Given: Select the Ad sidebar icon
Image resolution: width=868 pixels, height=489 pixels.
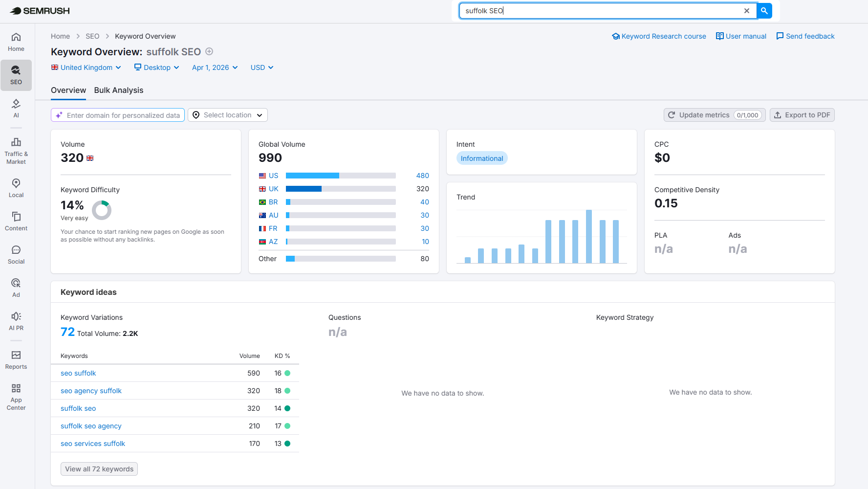Looking at the screenshot, I should click(x=16, y=288).
